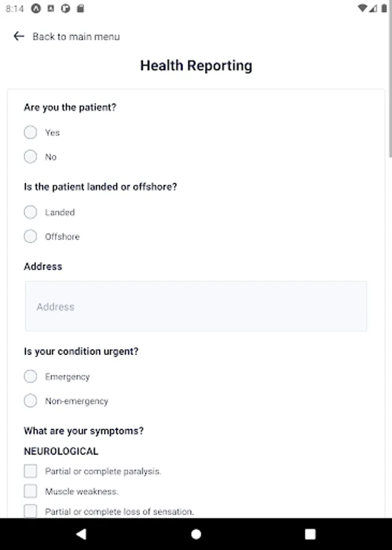Select No for are you the patient
The height and width of the screenshot is (550, 392).
coord(31,157)
